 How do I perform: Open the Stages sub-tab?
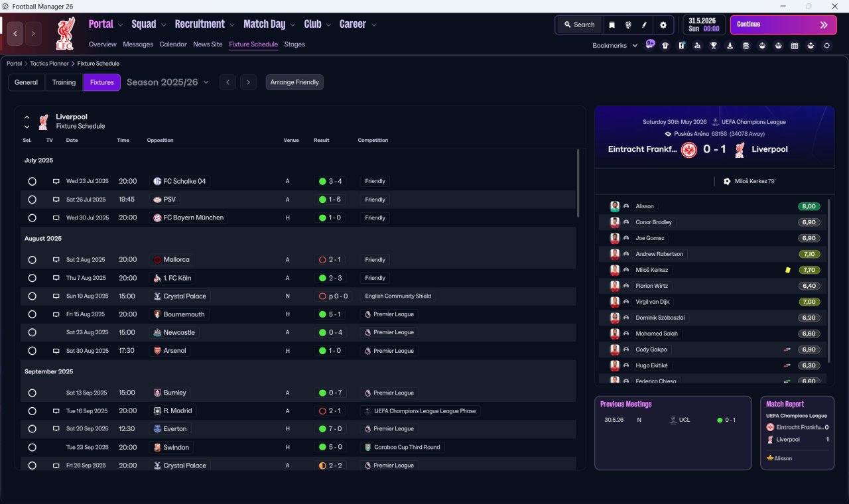click(x=294, y=44)
